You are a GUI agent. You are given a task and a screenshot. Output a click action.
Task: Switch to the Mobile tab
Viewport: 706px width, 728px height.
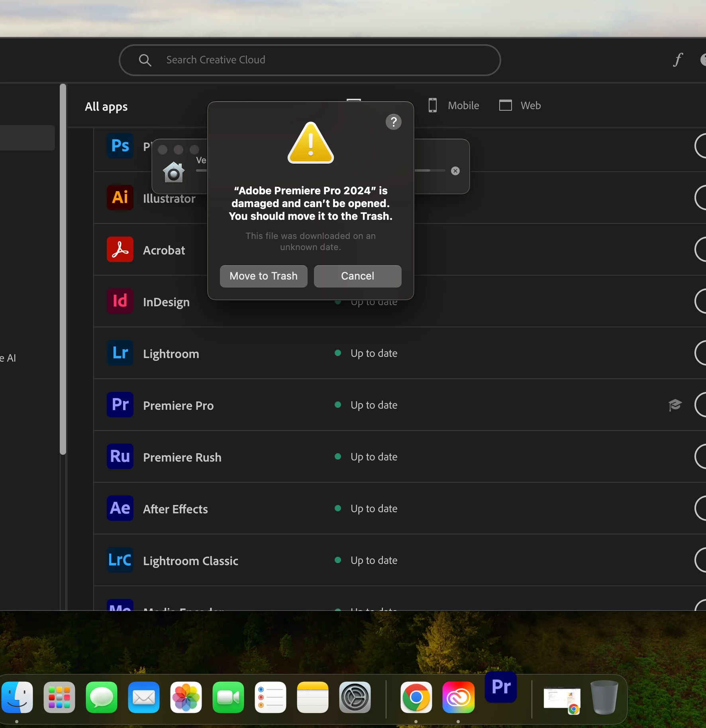point(453,106)
